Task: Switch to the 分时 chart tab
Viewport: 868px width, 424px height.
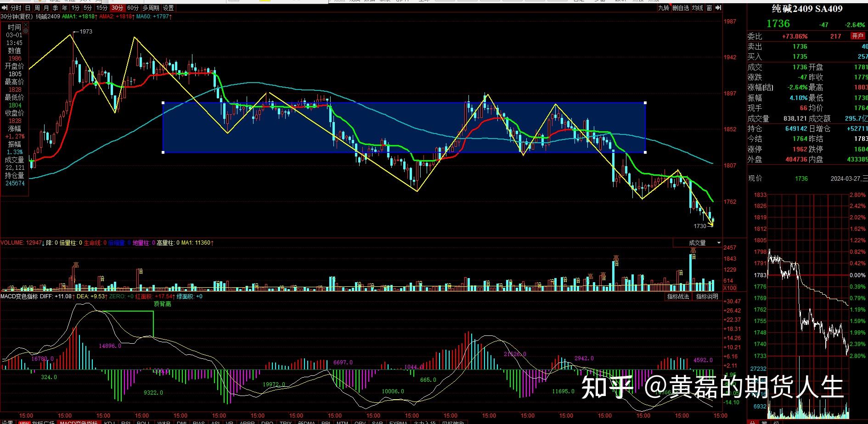Action: [16, 8]
